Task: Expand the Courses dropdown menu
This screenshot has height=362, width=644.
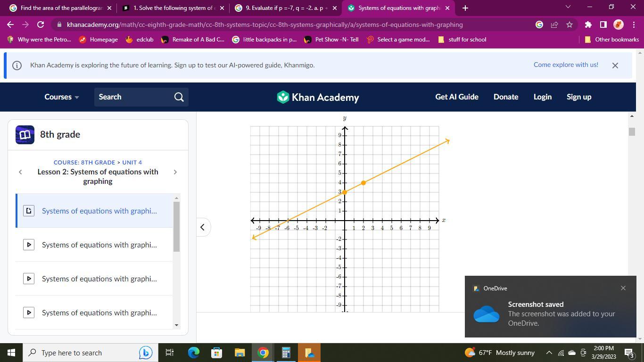Action: tap(61, 97)
